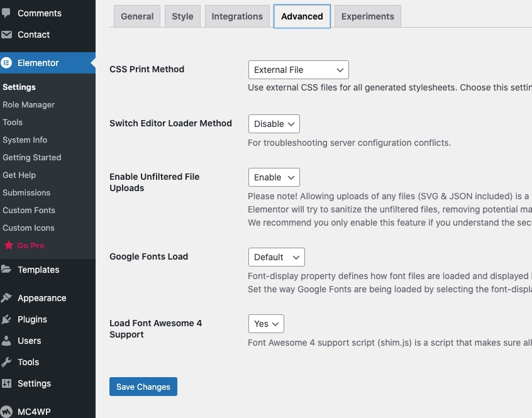Switch to the Experiments tab
This screenshot has width=532, height=418.
(367, 16)
